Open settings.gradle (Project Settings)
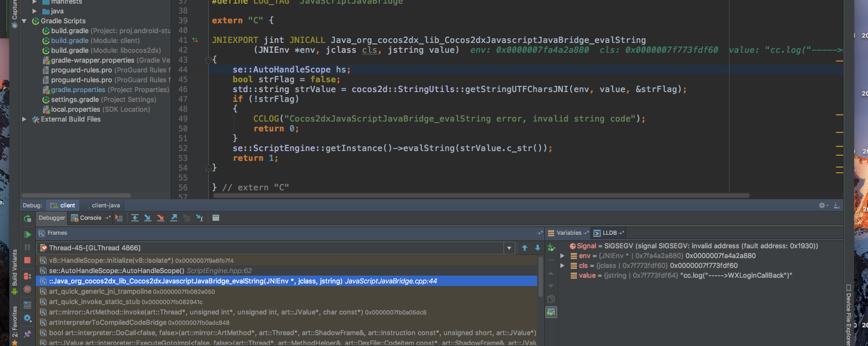 coord(99,99)
